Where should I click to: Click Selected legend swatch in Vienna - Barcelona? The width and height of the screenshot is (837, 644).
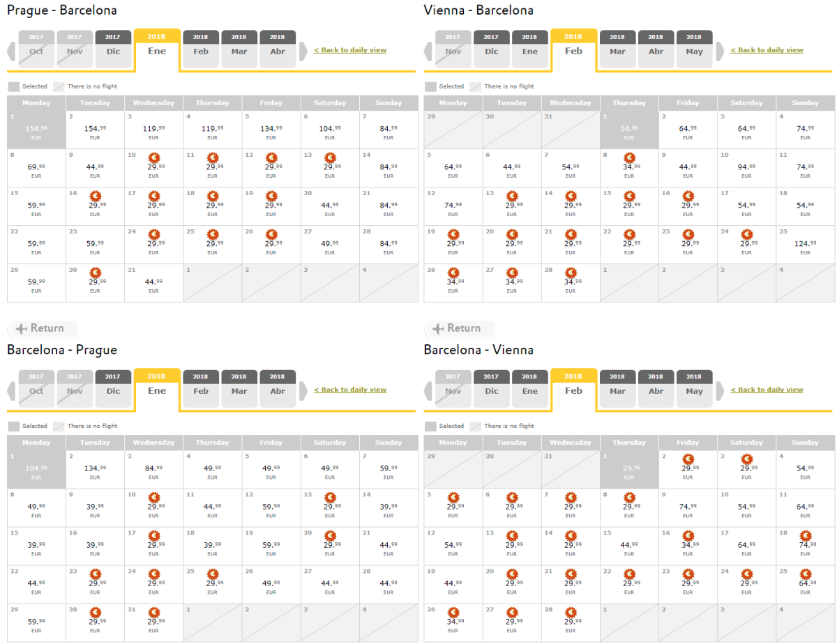430,86
